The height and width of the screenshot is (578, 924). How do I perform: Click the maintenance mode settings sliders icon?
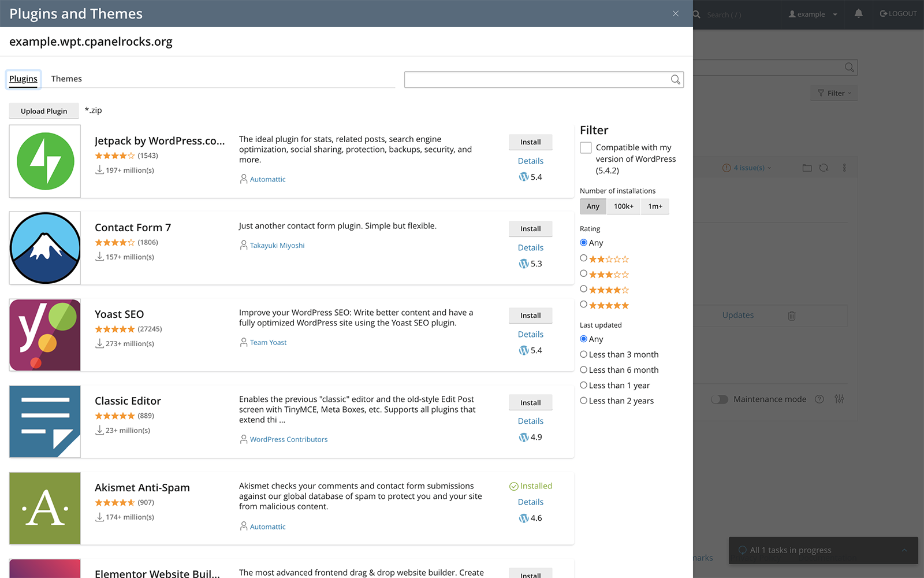pyautogui.click(x=839, y=399)
